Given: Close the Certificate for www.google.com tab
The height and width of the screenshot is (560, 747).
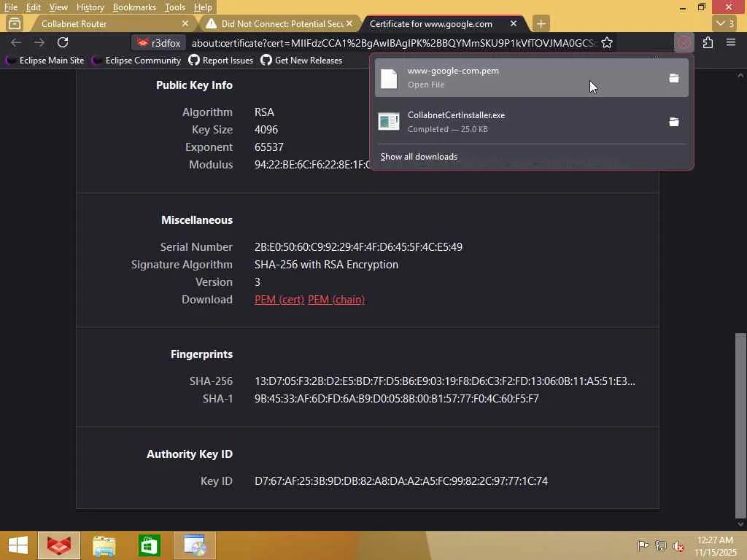Looking at the screenshot, I should 513,23.
